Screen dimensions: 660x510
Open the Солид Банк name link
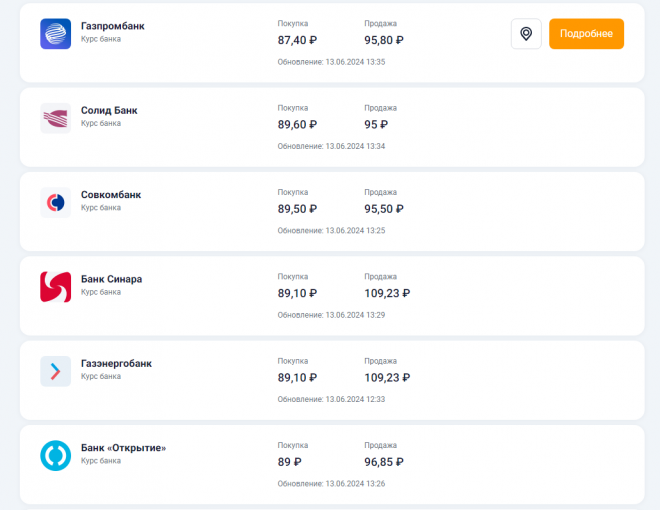click(109, 110)
